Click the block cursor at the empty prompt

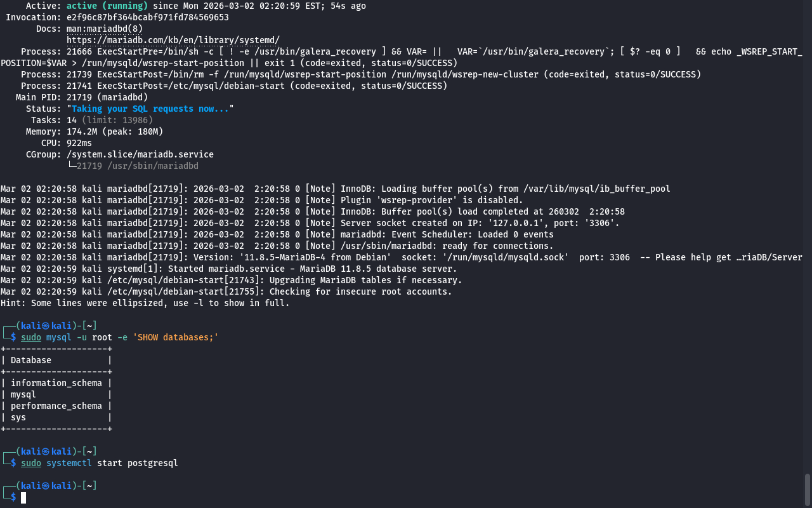tap(23, 497)
